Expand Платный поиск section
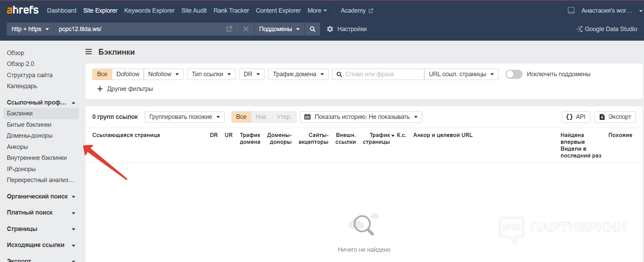 [x=41, y=212]
